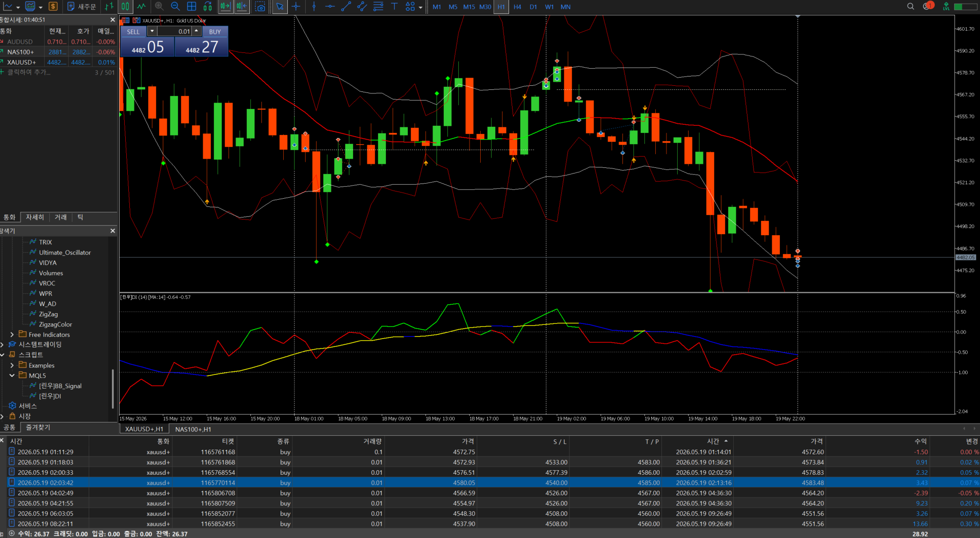Screen dimensions: 980x538
Task: Open the shapes objects tool icon
Action: pyautogui.click(x=410, y=7)
